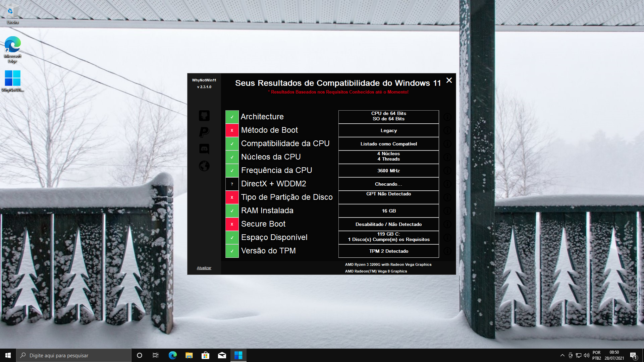This screenshot has height=362, width=644.
Task: Click the info icon for Frequência da CPU
Action: click(447, 171)
